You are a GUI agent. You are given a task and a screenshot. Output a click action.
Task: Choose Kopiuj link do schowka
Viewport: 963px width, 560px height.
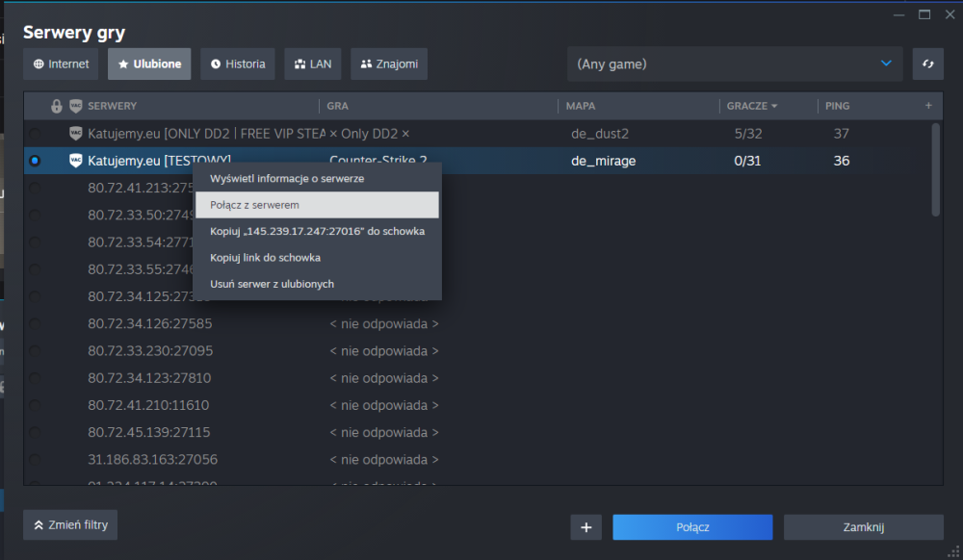point(317,258)
